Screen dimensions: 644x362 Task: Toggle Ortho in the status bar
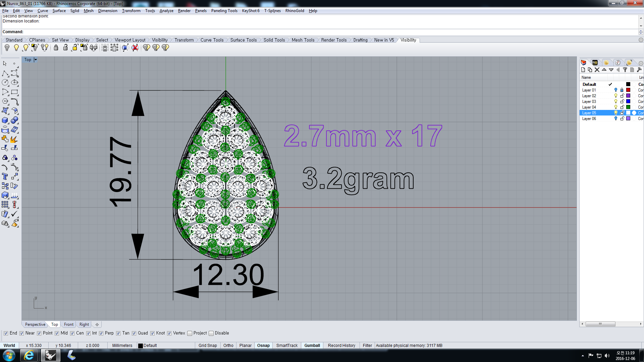pyautogui.click(x=228, y=346)
